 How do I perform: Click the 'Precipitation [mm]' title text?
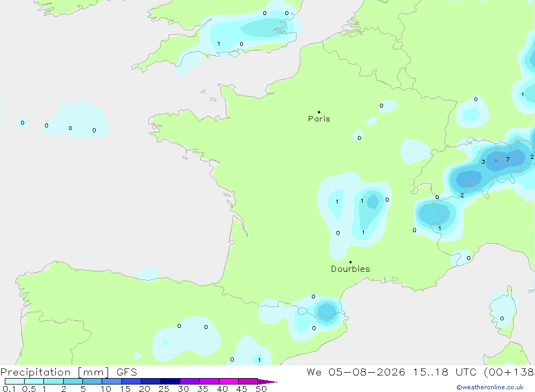coord(55,372)
